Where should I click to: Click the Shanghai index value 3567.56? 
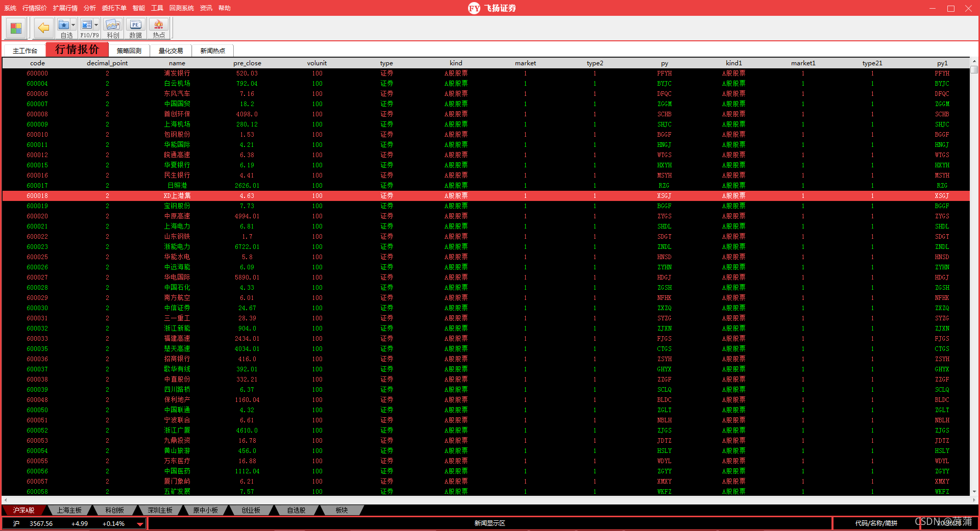coord(41,524)
